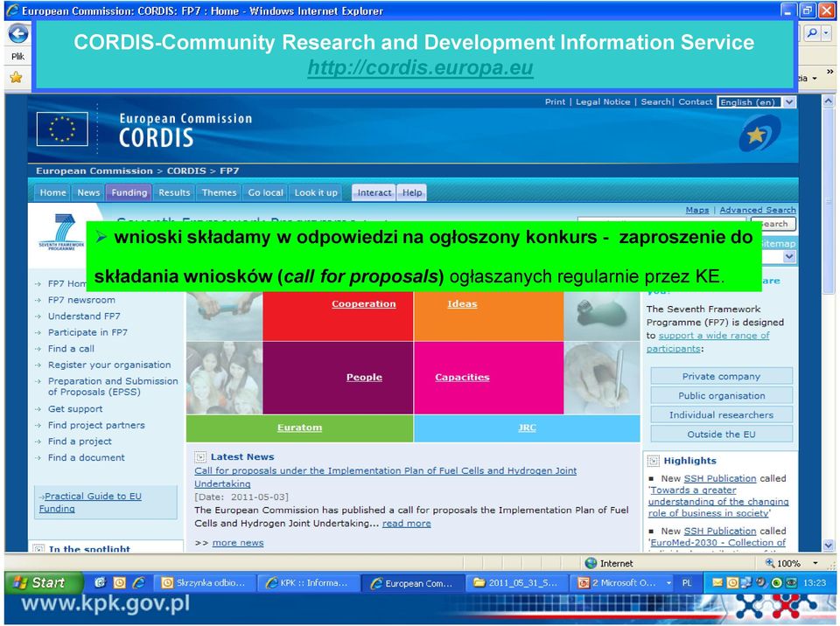This screenshot has width=840, height=626.
Task: Open the IE search options dropdown arrow
Action: coord(827,33)
